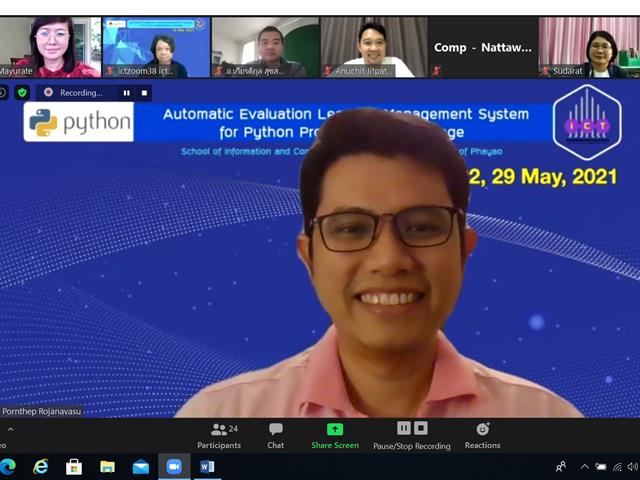Pause recording from the bottom toolbar

(404, 428)
